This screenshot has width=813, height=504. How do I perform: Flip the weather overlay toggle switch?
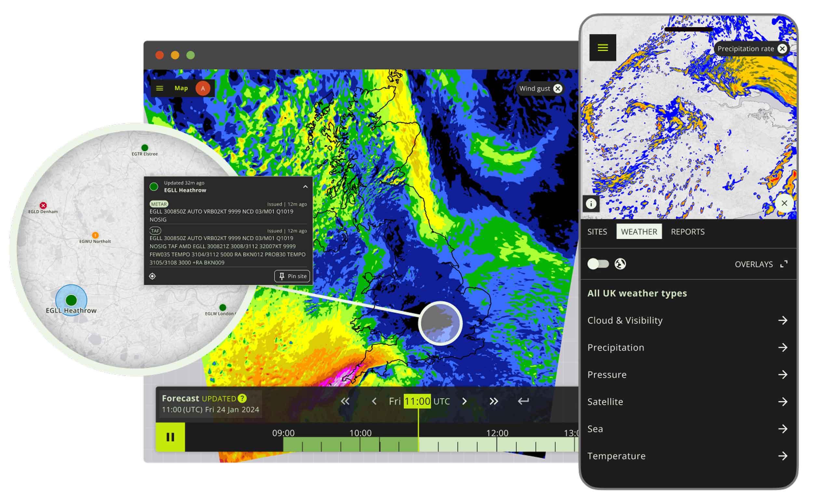(599, 264)
